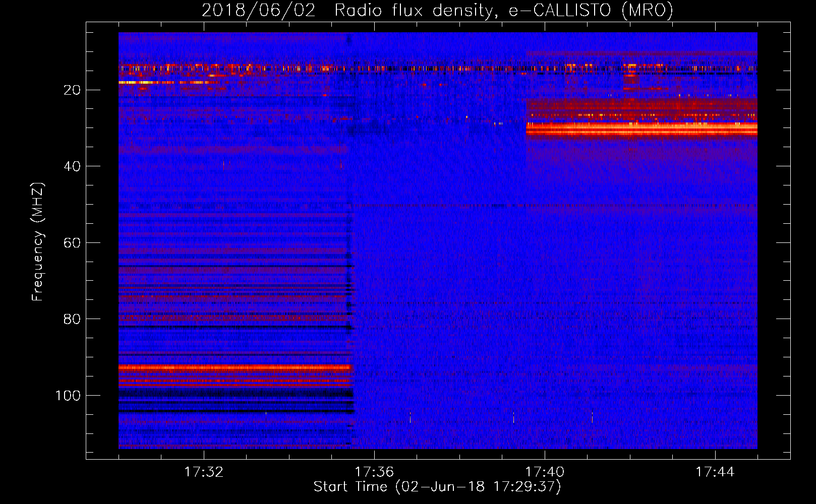
Task: Click the frequency tick label '100'
Action: (x=68, y=396)
